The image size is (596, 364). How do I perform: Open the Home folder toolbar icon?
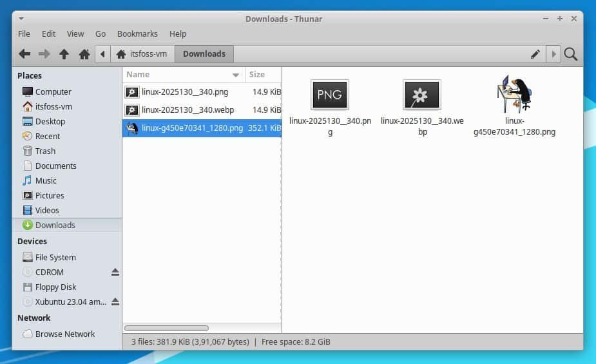(x=84, y=54)
